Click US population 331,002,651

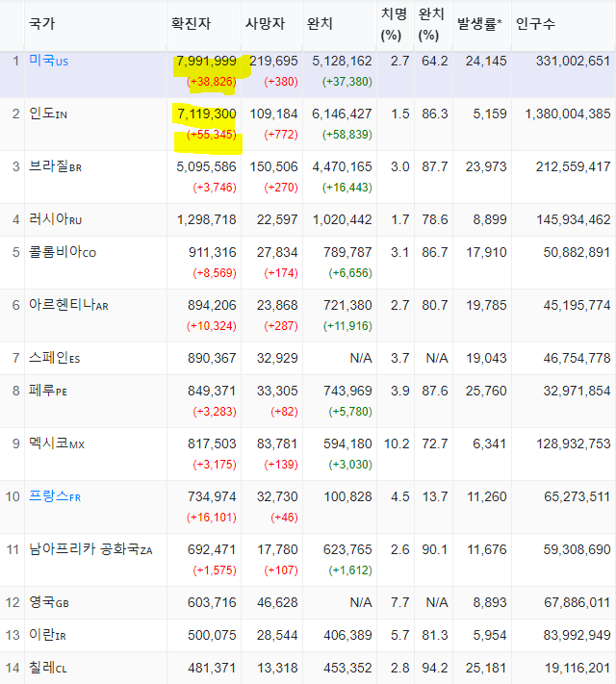pyautogui.click(x=574, y=61)
